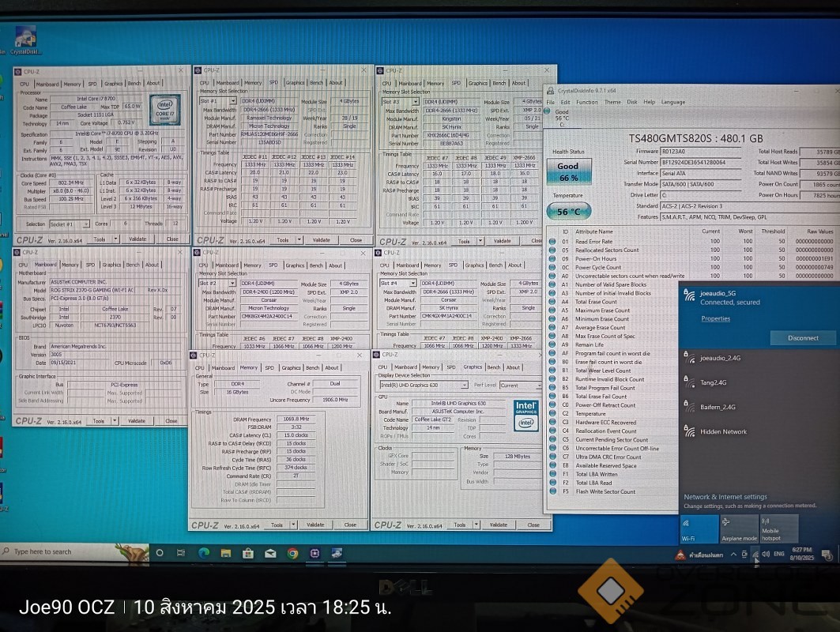Click the network Wi-Fi tray icon
840x632 pixels.
[755, 555]
